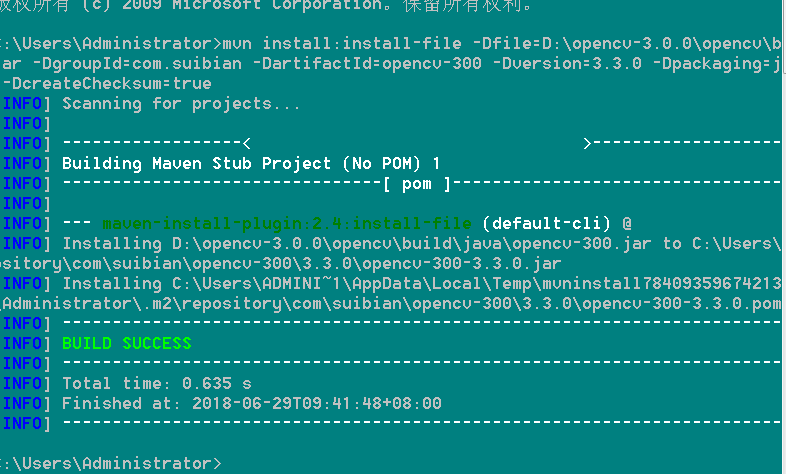Click the opencv-300-3.3.0.pom file path

tap(669, 303)
